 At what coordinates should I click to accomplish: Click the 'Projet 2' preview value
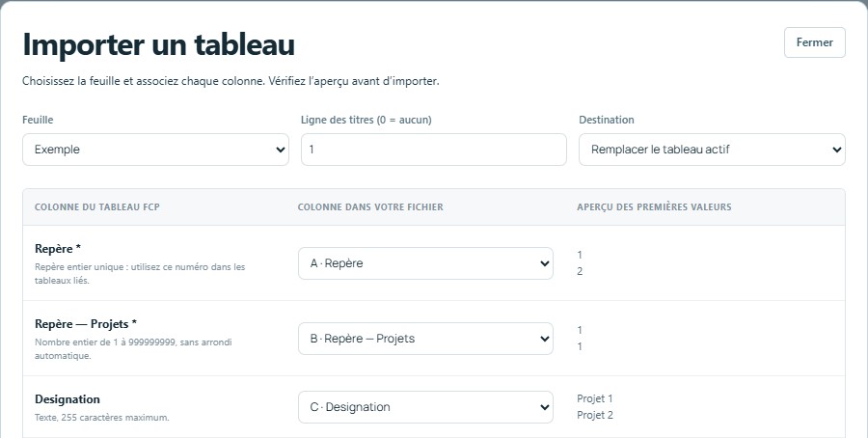click(594, 415)
